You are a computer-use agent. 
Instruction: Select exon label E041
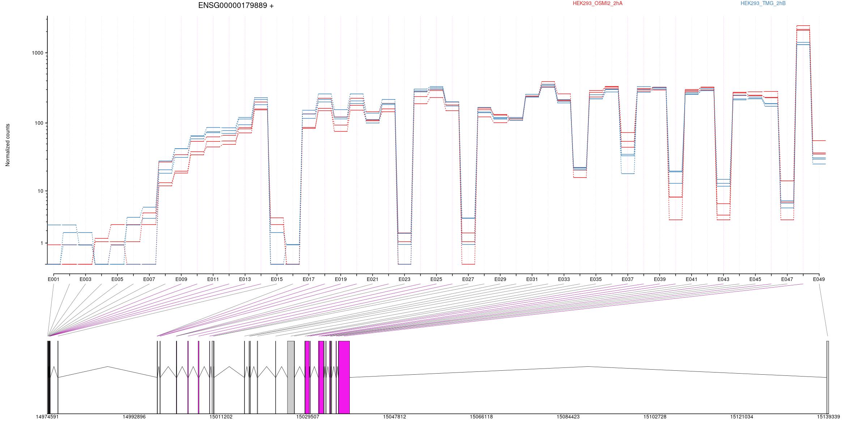click(x=692, y=279)
